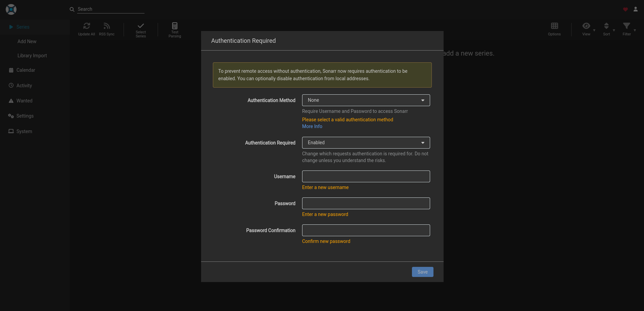Click the Calendar icon in sidebar
Screen dimensions: 644x311
pyautogui.click(x=11, y=70)
